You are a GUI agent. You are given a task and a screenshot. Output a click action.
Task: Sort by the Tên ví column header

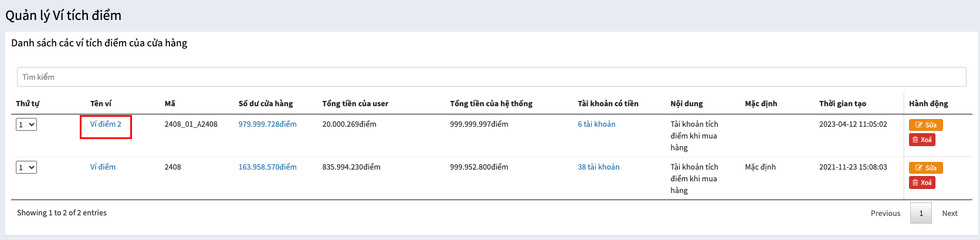101,104
